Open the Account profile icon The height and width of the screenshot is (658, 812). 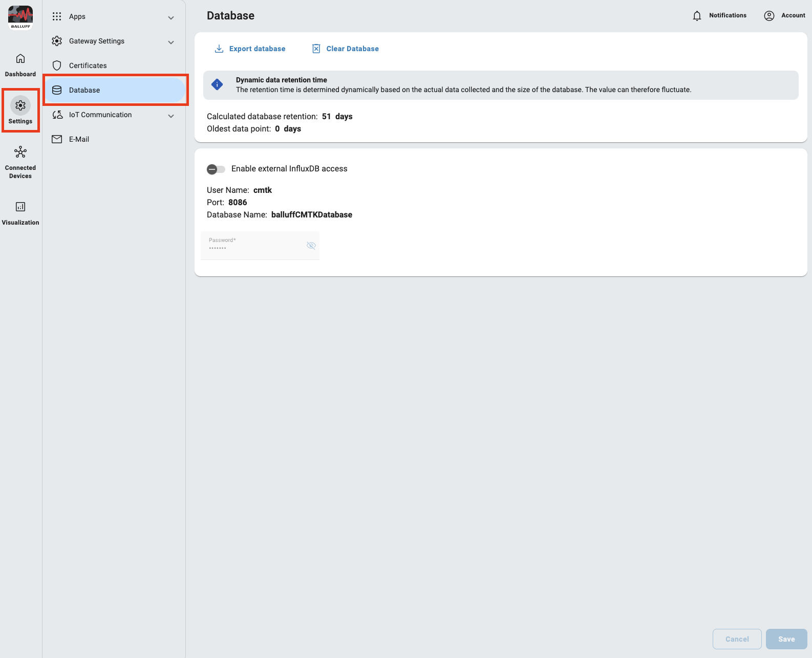tap(769, 16)
